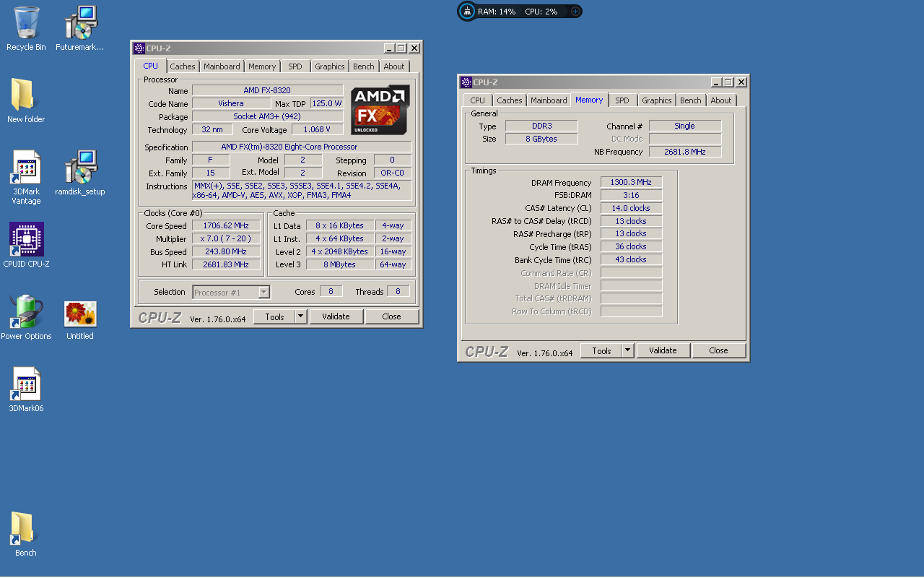Click the plus icon on the RAM/CPU widget
The width and height of the screenshot is (924, 578).
click(x=575, y=12)
